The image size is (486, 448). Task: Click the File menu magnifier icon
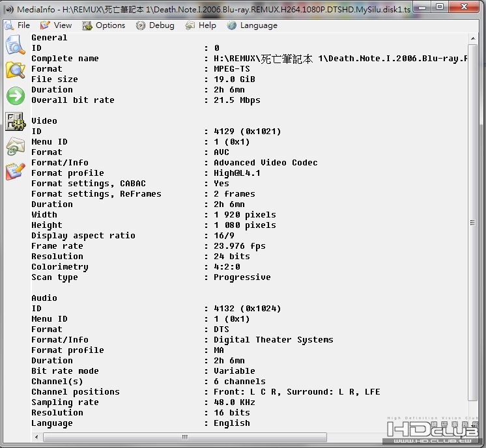(x=9, y=25)
